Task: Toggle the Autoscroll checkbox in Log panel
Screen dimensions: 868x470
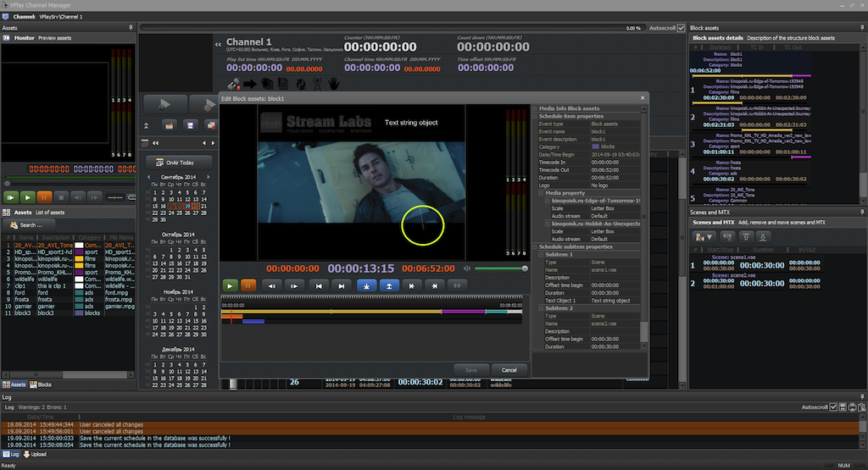Action: [x=833, y=407]
